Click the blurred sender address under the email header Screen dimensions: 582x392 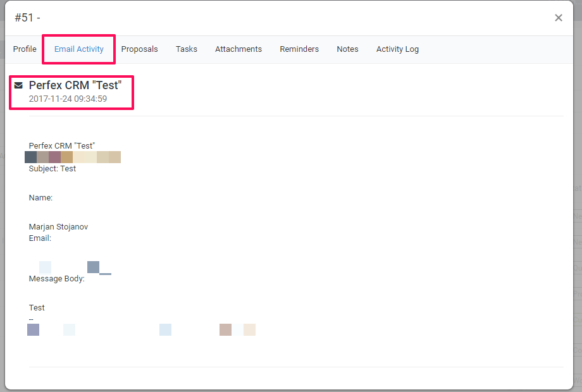click(x=73, y=157)
